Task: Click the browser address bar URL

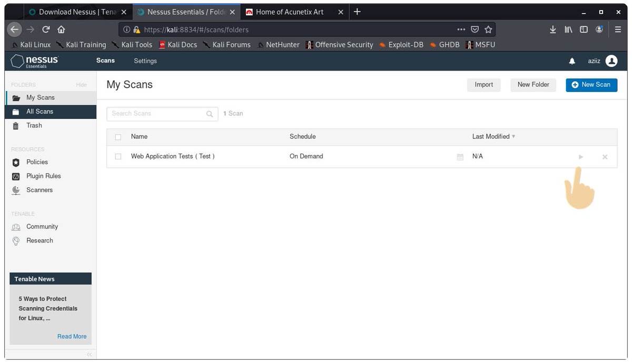Action: point(196,30)
